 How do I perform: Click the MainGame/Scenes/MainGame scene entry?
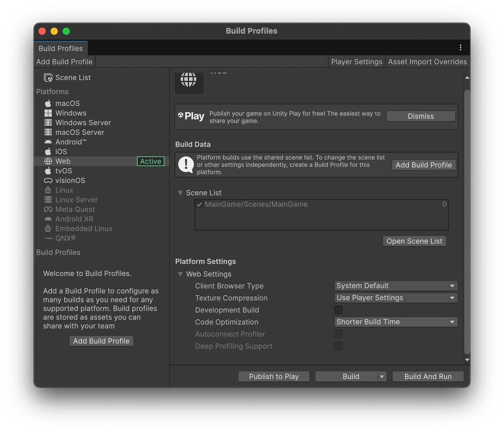coord(256,204)
